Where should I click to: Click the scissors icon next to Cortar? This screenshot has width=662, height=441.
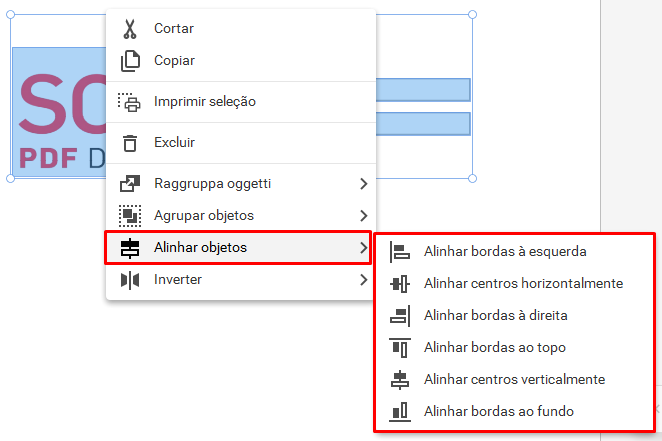point(130,29)
